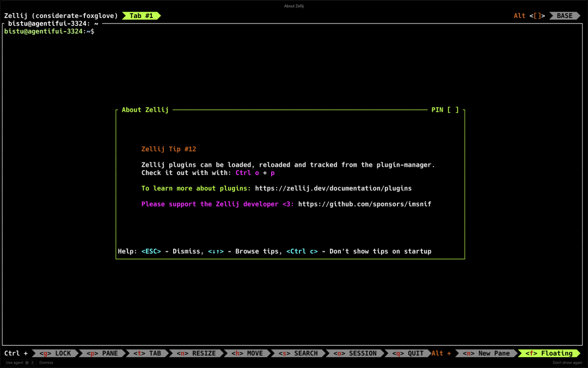The height and width of the screenshot is (368, 588).
Task: Click the <q> QUIT segment
Action: pos(408,353)
